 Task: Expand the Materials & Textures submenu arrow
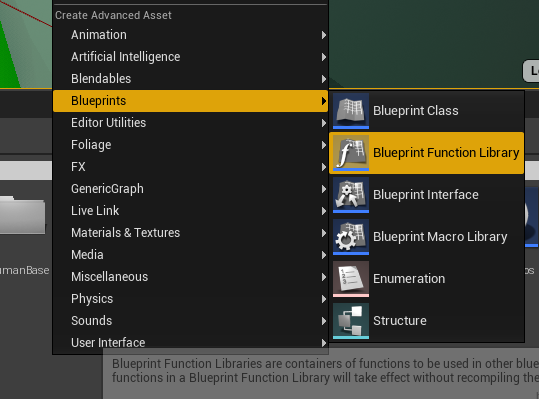[x=323, y=233]
